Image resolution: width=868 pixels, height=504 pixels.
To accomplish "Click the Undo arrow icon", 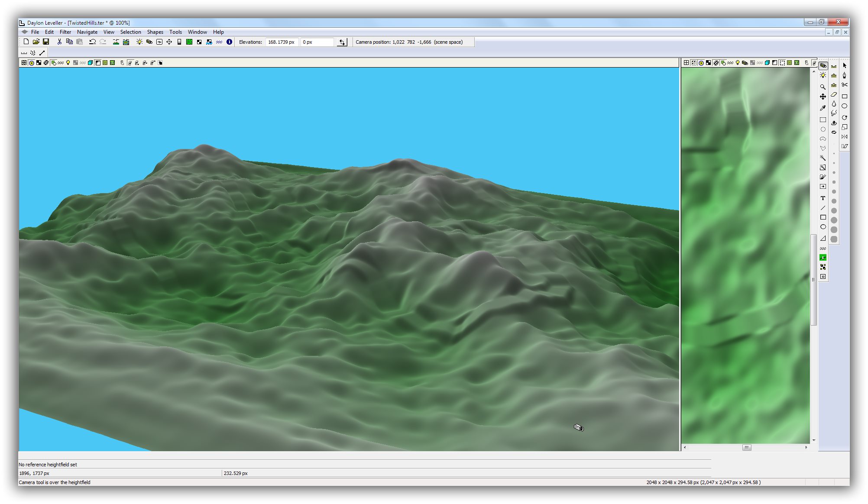I will coord(92,42).
